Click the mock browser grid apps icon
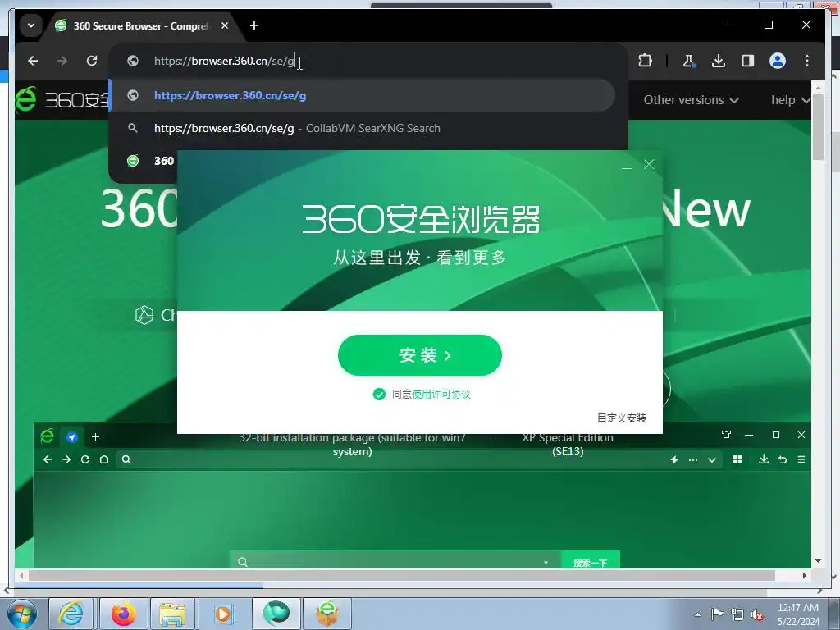The height and width of the screenshot is (630, 840). (737, 459)
